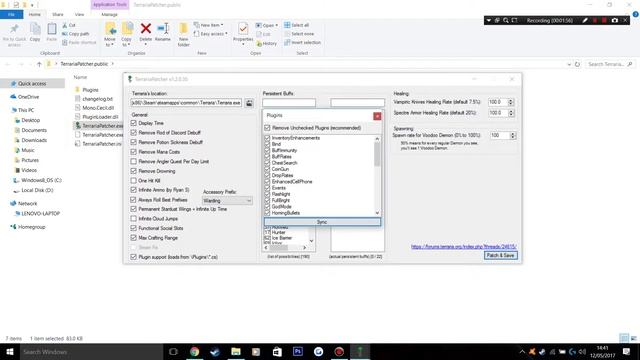
Task: Click camera icon in recording toolbar
Action: [615, 20]
